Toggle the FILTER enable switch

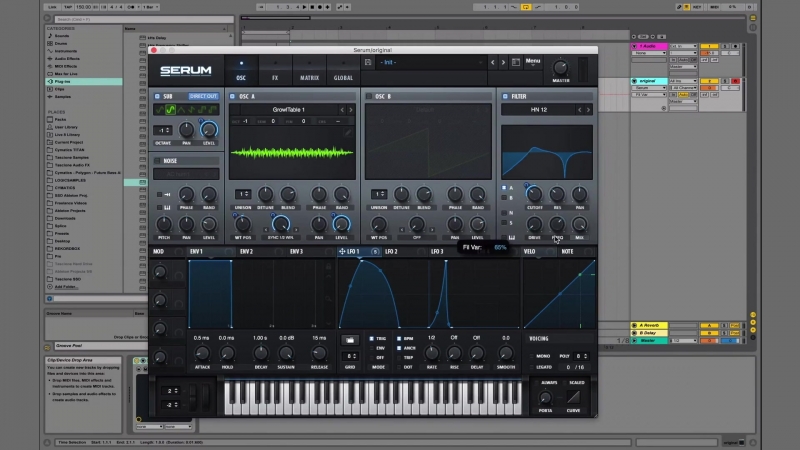tap(505, 96)
